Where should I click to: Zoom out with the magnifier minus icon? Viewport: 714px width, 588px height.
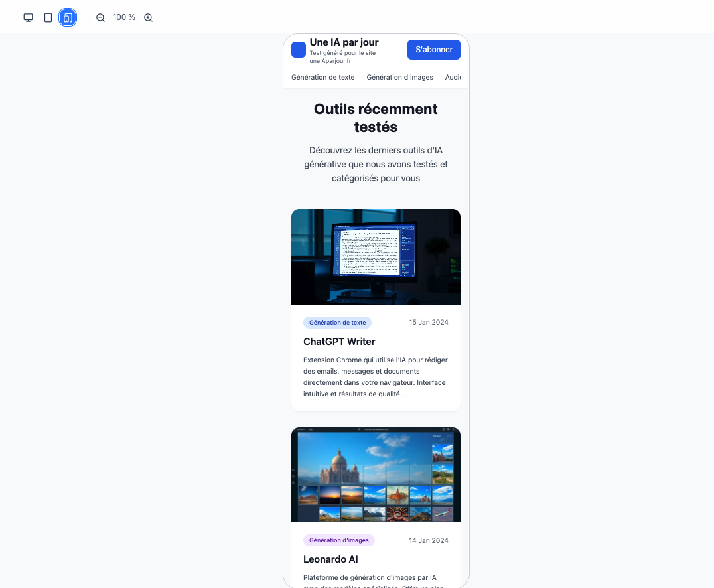tap(101, 18)
